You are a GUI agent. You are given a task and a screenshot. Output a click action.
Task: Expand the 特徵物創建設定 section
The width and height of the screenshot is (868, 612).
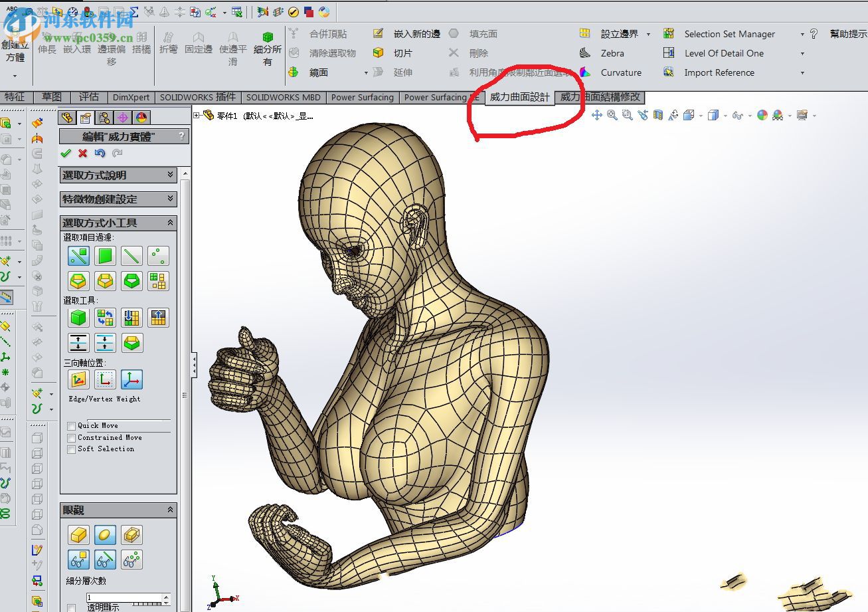click(x=171, y=199)
